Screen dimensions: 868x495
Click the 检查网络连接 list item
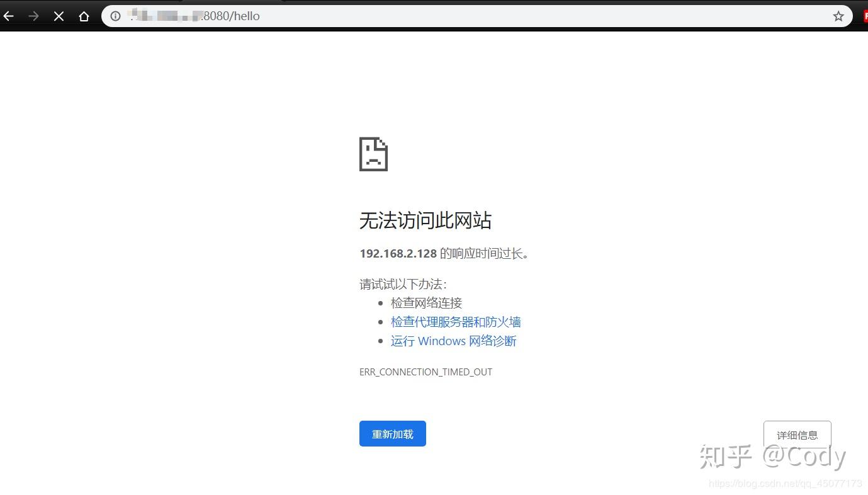pos(427,303)
